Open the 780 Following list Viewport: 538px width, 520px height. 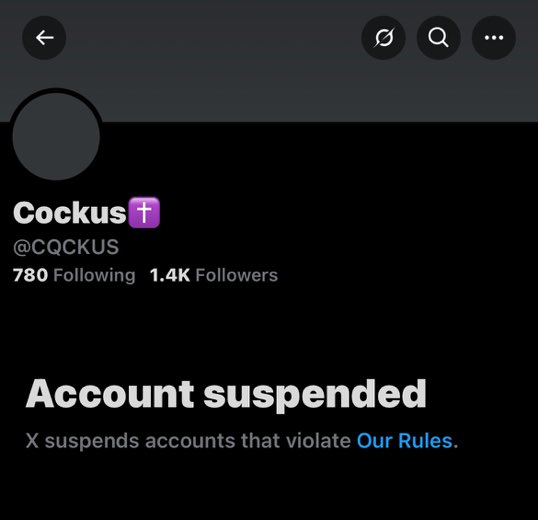coord(74,275)
